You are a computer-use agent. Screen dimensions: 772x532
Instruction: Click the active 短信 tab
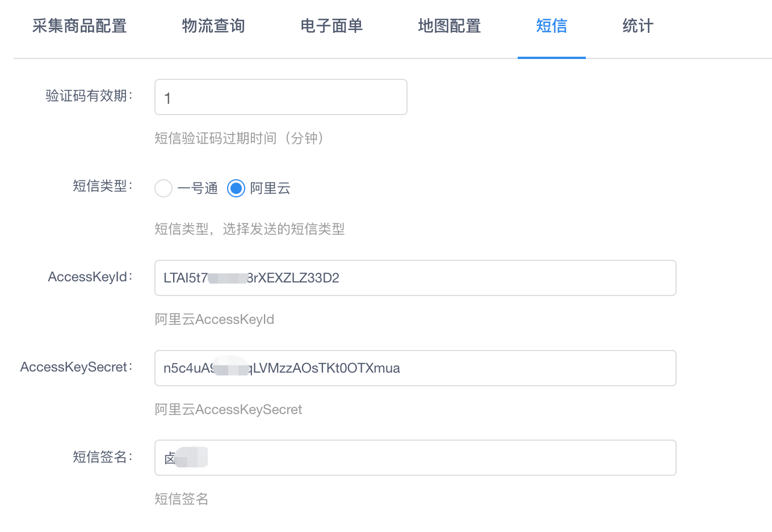coord(551,26)
